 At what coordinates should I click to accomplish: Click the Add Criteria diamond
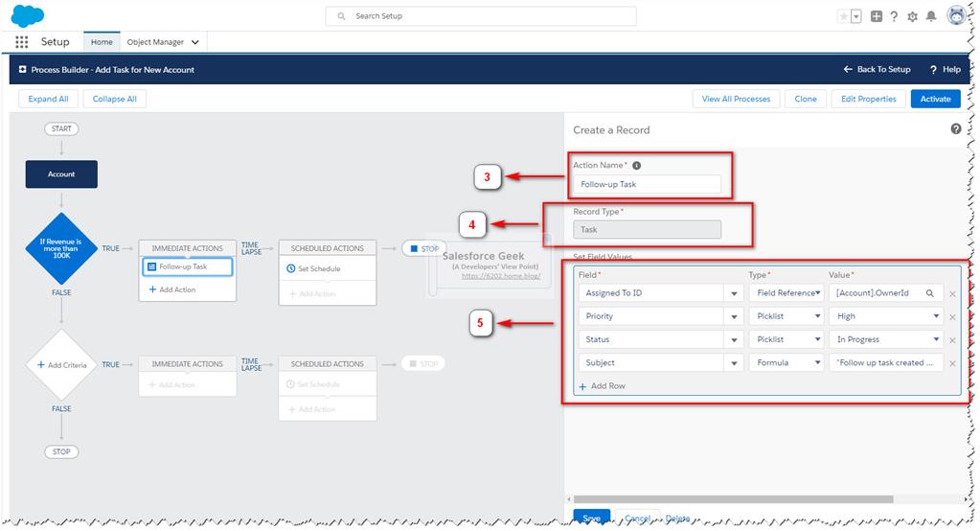[x=61, y=364]
